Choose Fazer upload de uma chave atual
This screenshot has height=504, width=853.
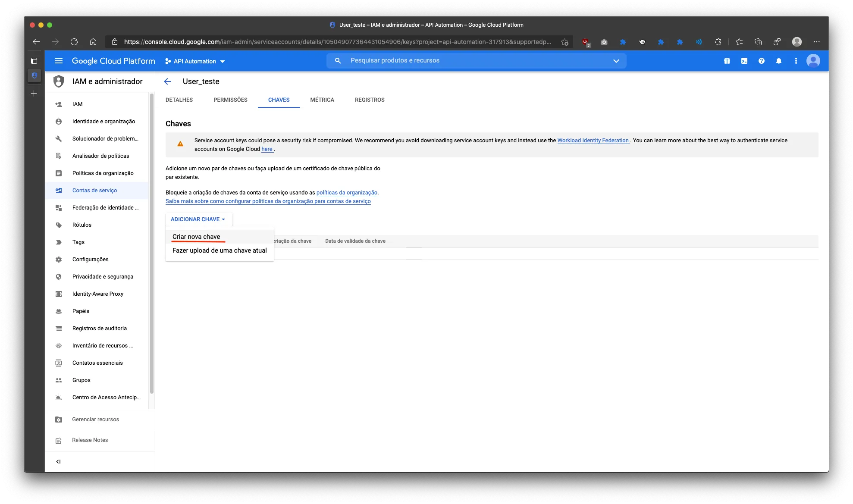[220, 250]
